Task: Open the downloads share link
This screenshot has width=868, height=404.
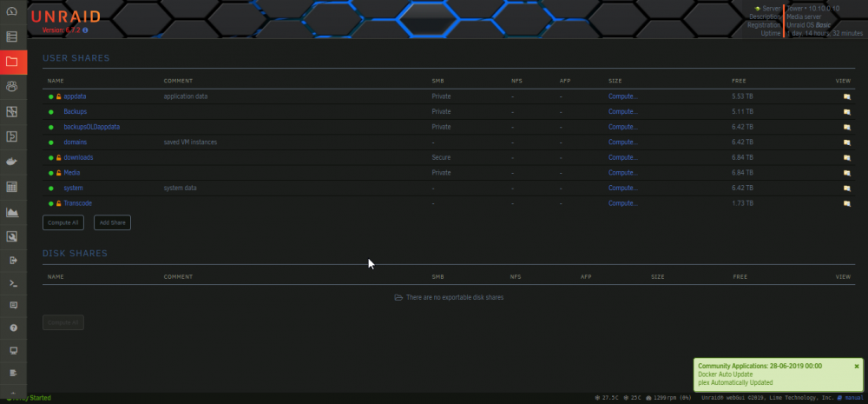Action: [78, 157]
